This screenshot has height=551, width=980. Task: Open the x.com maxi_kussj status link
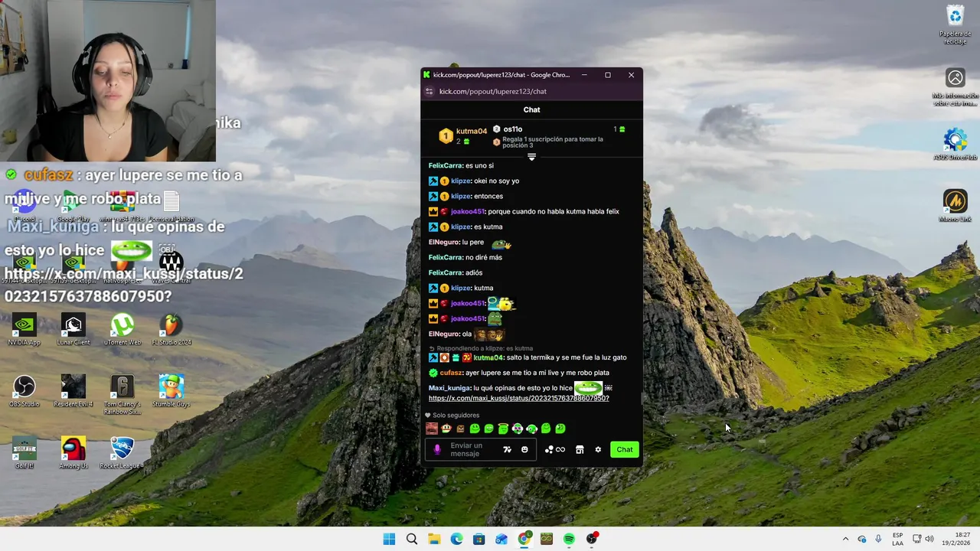(518, 398)
